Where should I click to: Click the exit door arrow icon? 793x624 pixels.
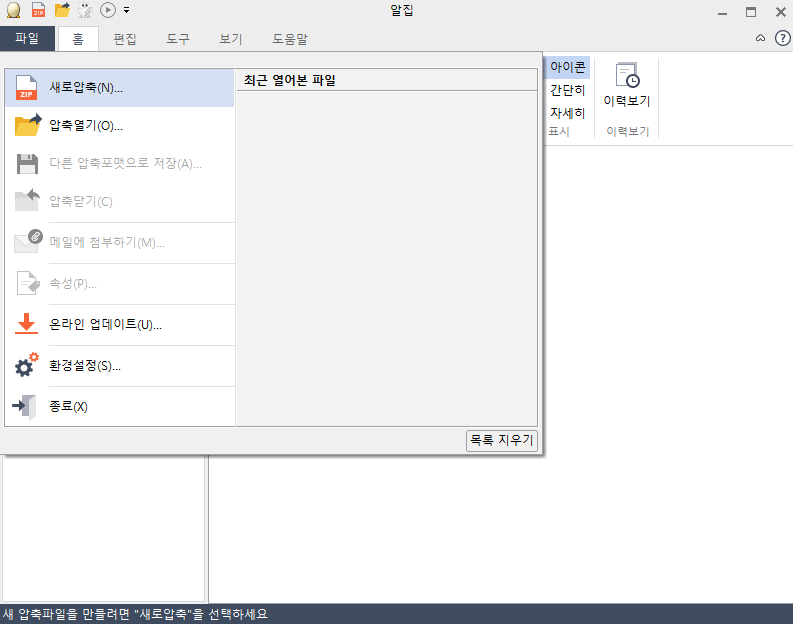(24, 407)
